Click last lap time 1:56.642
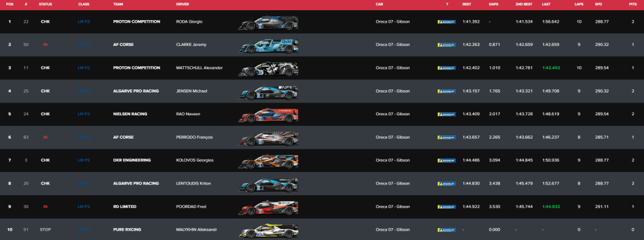Image resolution: width=644 pixels, height=240 pixels. 550,22
